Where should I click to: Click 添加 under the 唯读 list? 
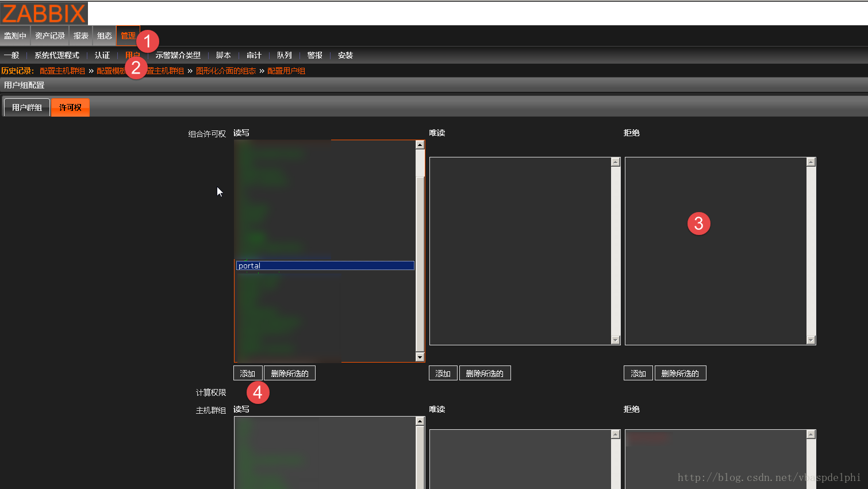tap(443, 373)
